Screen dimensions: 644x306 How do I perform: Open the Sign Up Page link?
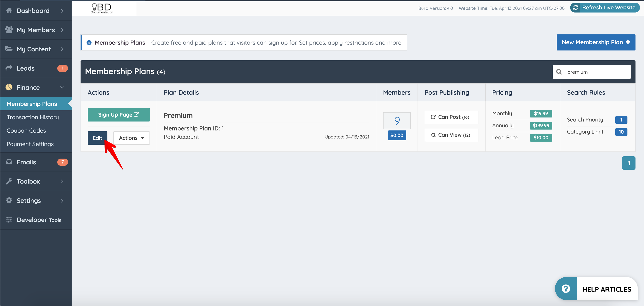pos(119,115)
